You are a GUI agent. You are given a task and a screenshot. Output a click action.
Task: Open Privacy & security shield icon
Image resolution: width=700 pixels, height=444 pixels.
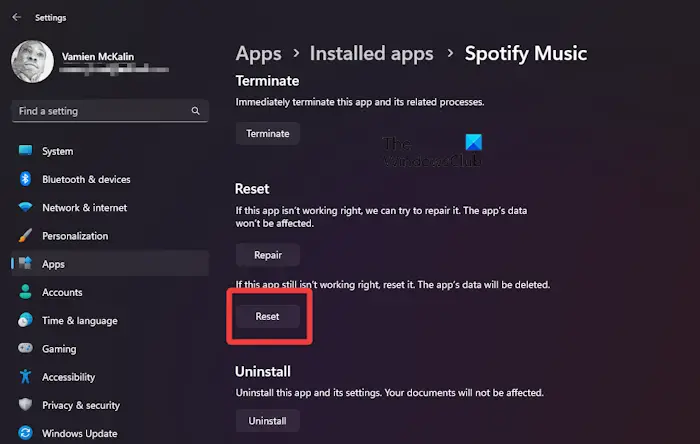pos(25,405)
